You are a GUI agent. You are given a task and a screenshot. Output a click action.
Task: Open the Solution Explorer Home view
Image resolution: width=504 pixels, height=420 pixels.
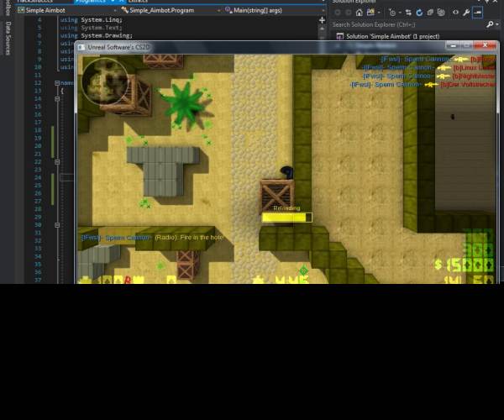pos(360,13)
